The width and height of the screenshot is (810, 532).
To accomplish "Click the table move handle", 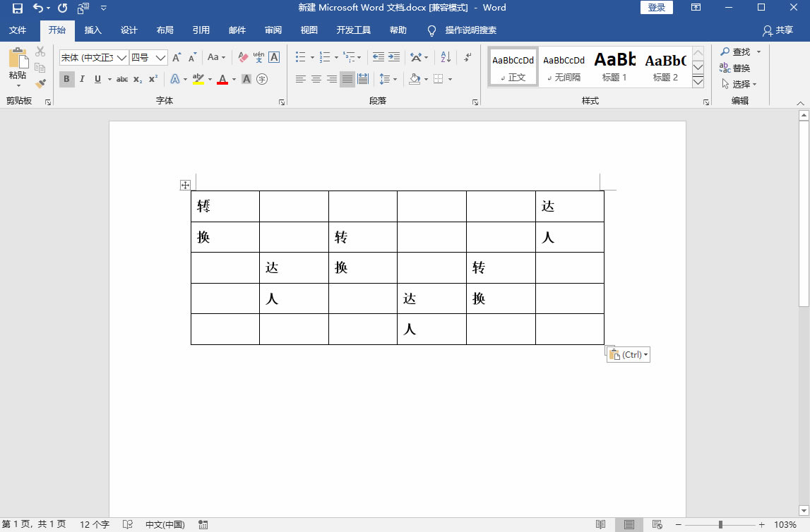I will pyautogui.click(x=185, y=185).
